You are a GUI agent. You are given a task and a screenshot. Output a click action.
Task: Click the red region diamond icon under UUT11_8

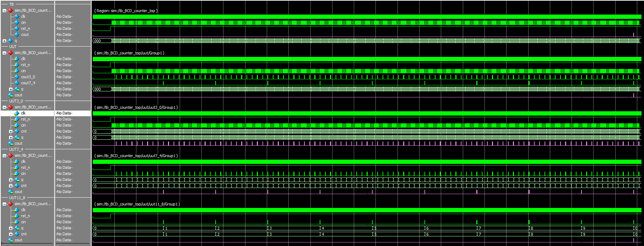coord(10,204)
